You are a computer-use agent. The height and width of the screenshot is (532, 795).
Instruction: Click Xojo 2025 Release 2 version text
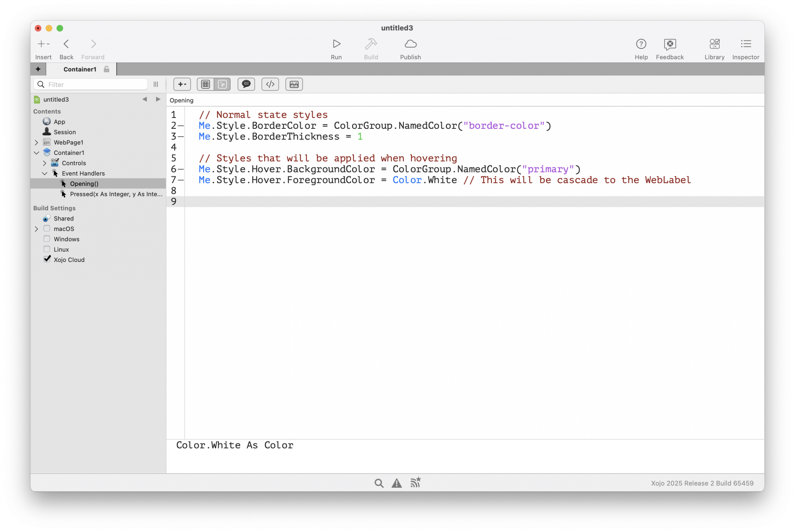(702, 483)
